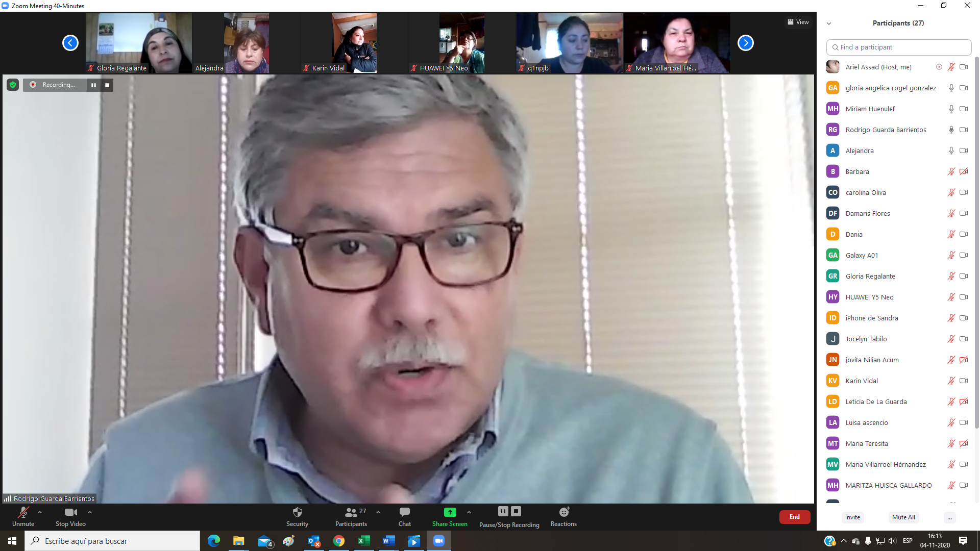
Task: Toggle microphone for Rodrigo Guarda Barrientos
Action: [x=951, y=130]
